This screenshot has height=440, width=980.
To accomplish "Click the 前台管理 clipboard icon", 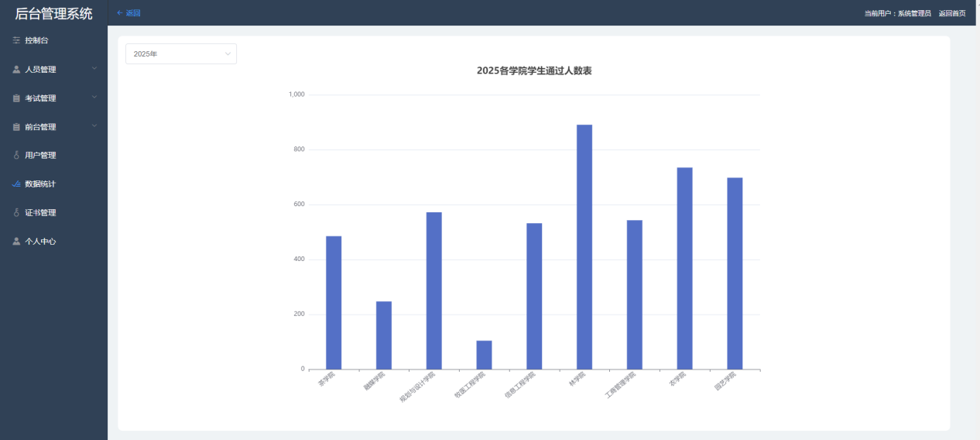I will (16, 127).
